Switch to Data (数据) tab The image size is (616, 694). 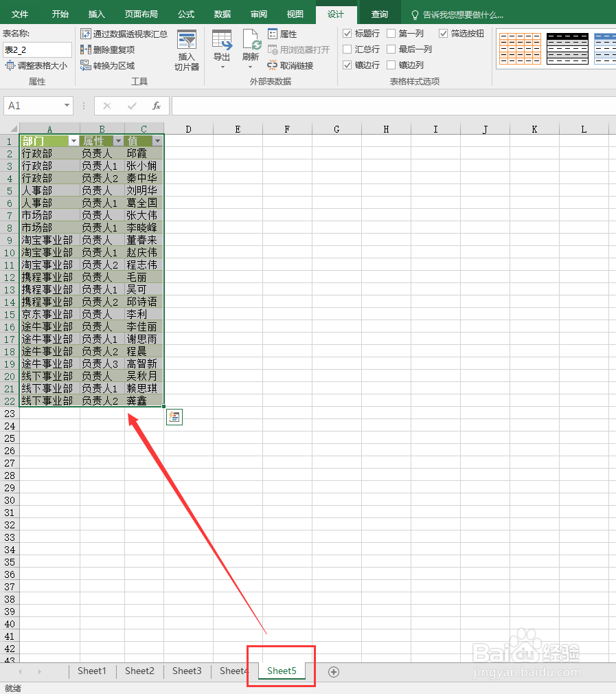[x=223, y=14]
